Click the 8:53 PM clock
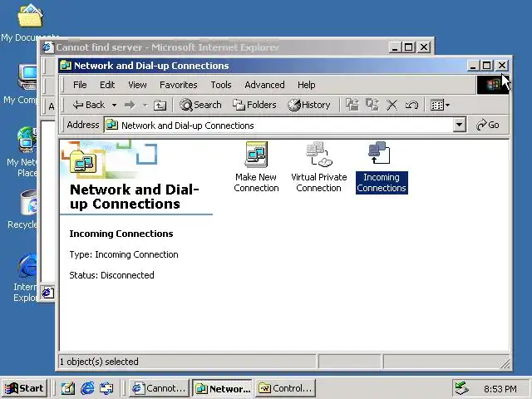Screen dimensions: 532x399 pos(500,389)
